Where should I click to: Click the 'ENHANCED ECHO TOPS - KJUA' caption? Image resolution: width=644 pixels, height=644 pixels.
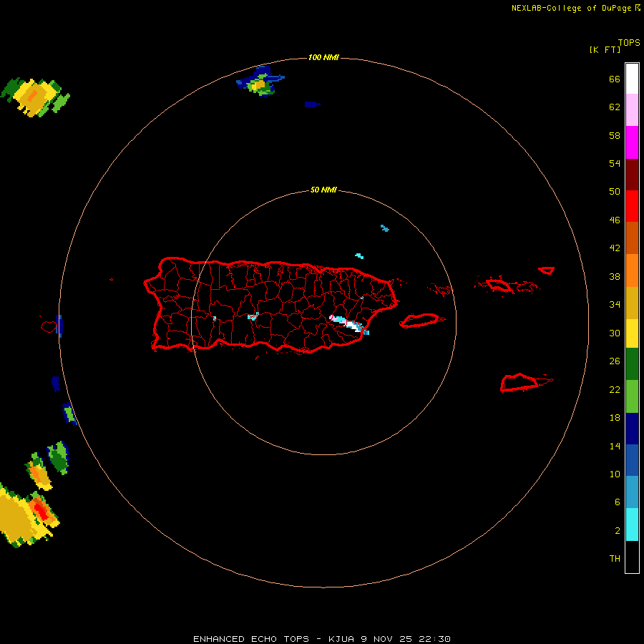point(273,639)
